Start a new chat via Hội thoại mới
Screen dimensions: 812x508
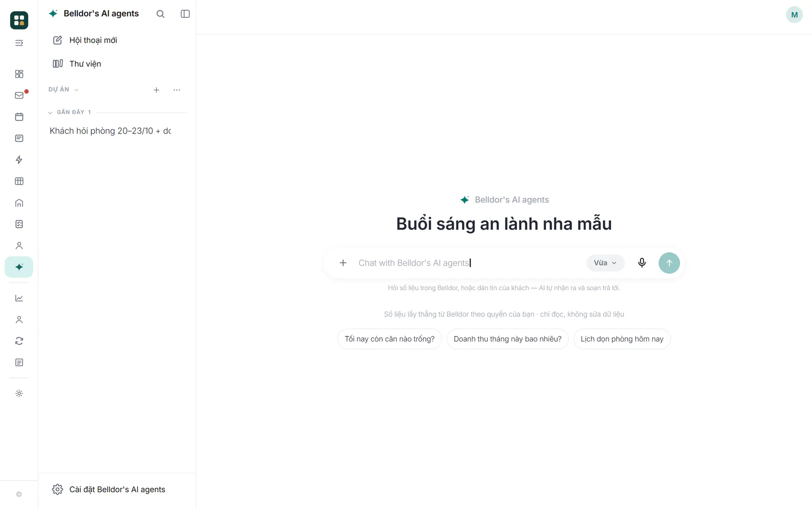coord(85,40)
